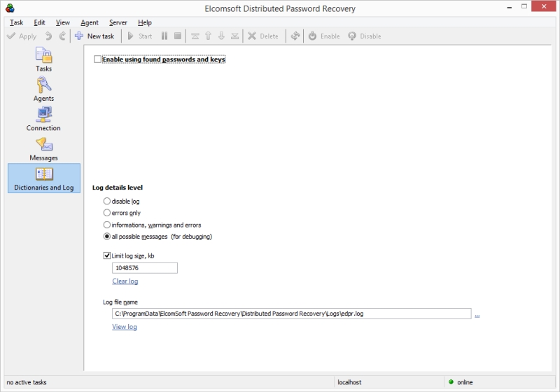Click the move-to-top icon in toolbar
560x392 pixels.
click(195, 36)
